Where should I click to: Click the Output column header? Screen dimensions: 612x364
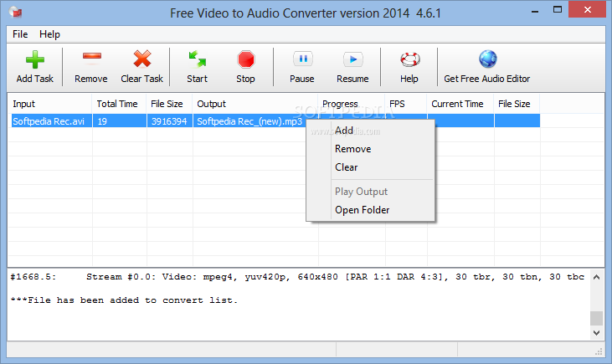pos(255,104)
